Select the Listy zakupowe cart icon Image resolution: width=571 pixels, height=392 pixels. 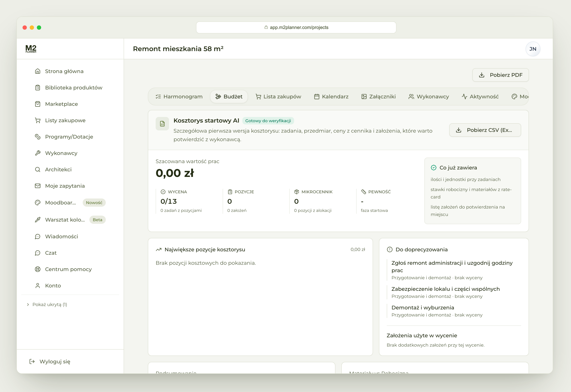[x=38, y=120]
